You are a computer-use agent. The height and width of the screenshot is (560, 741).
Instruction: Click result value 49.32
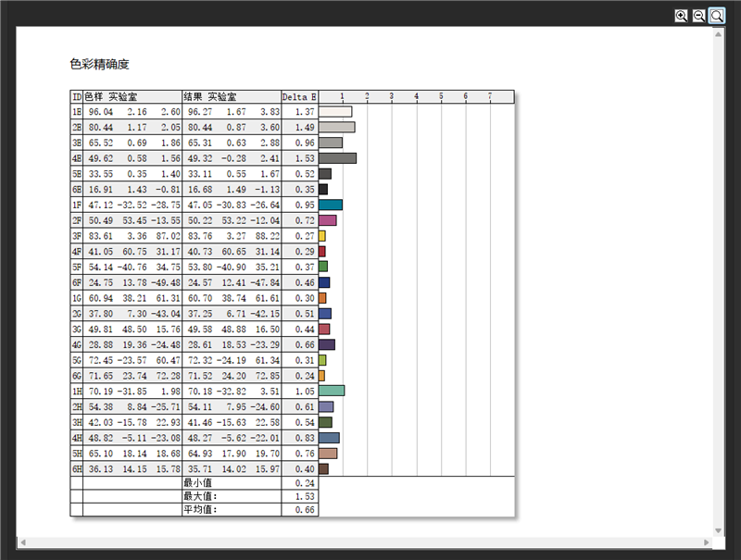(x=200, y=158)
